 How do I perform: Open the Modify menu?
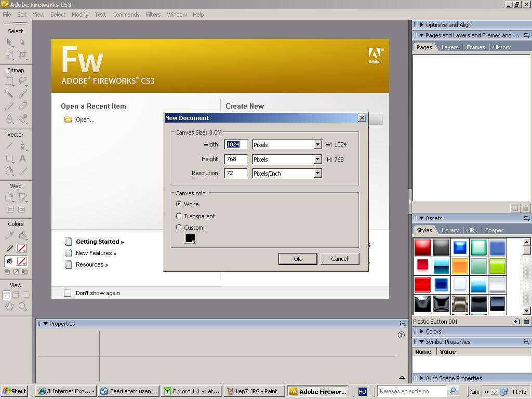pos(80,15)
